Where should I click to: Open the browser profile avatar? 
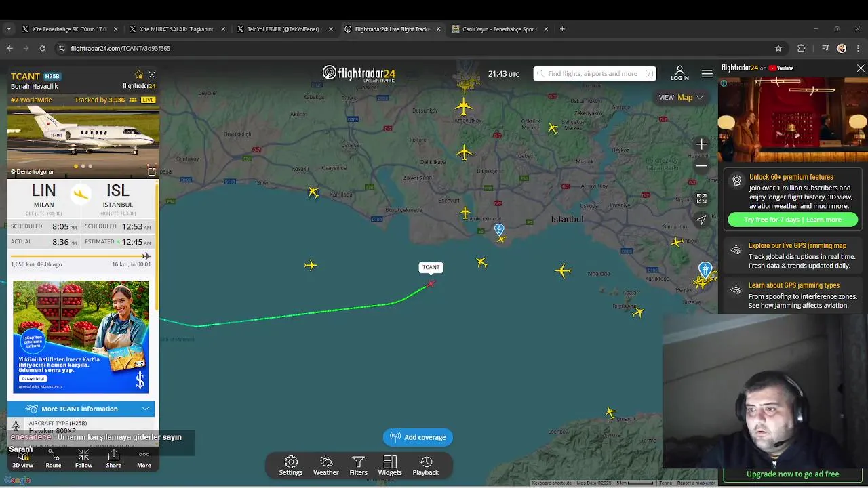tap(842, 48)
